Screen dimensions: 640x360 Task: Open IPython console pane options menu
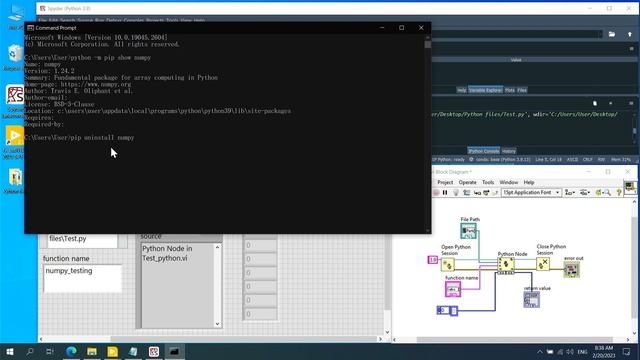631,104
